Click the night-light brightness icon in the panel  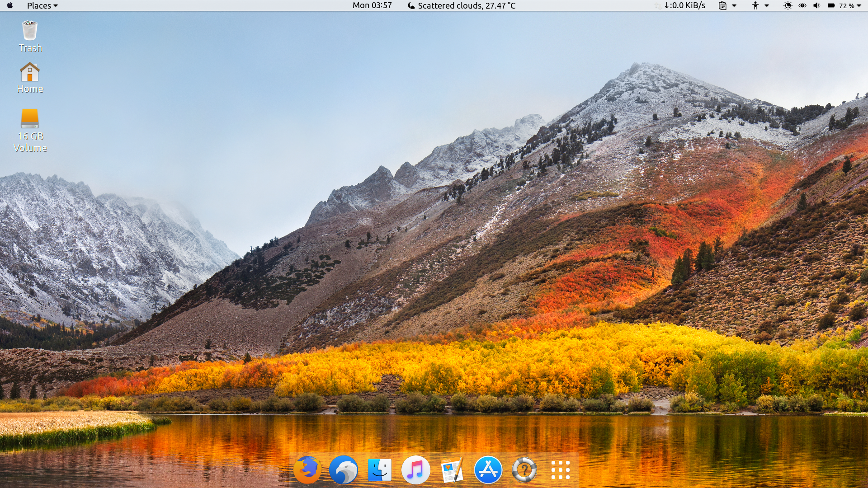[787, 6]
